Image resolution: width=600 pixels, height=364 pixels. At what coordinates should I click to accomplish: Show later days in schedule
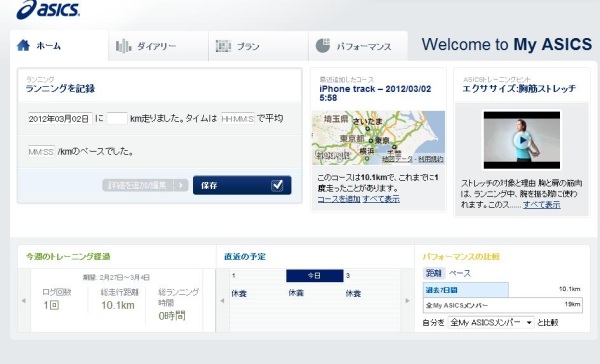[x=407, y=300]
